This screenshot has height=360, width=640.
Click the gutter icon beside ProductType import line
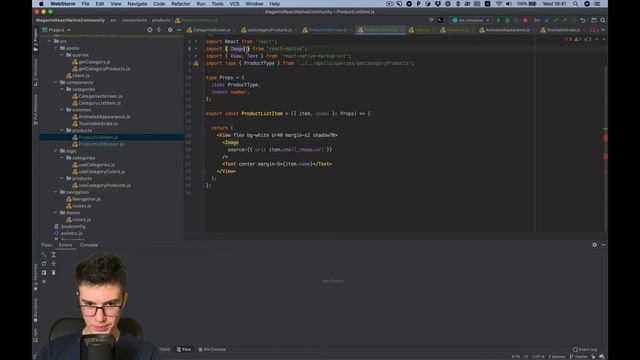coord(196,63)
